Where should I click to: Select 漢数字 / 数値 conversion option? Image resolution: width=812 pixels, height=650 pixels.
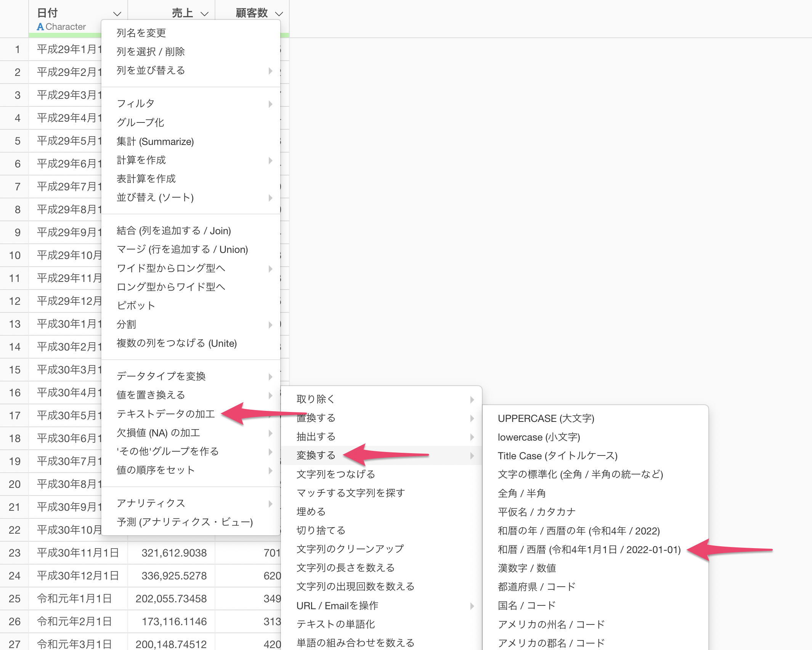pos(595,568)
